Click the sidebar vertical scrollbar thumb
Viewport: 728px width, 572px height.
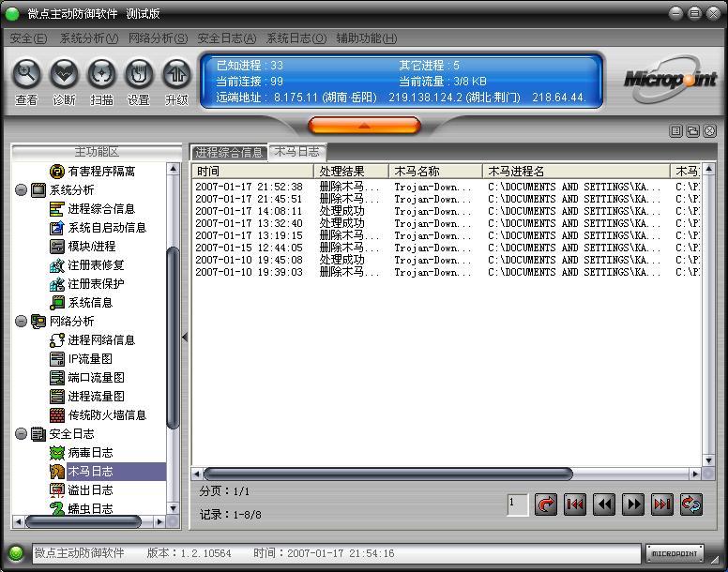click(x=174, y=338)
